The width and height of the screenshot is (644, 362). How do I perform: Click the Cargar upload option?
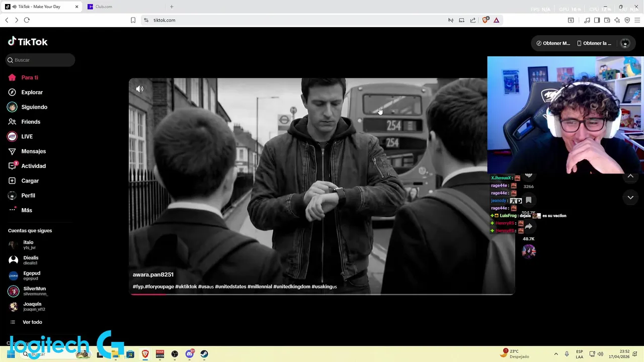coord(23,180)
